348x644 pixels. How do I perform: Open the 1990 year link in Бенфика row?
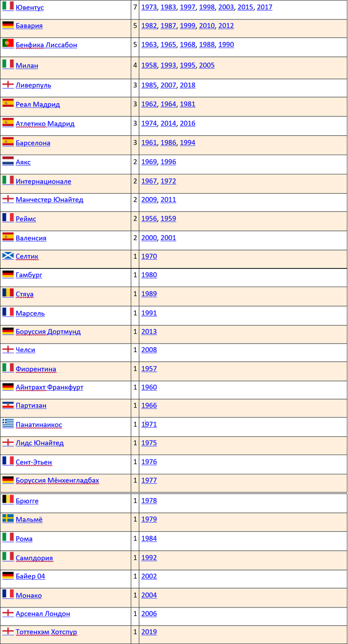pyautogui.click(x=226, y=45)
